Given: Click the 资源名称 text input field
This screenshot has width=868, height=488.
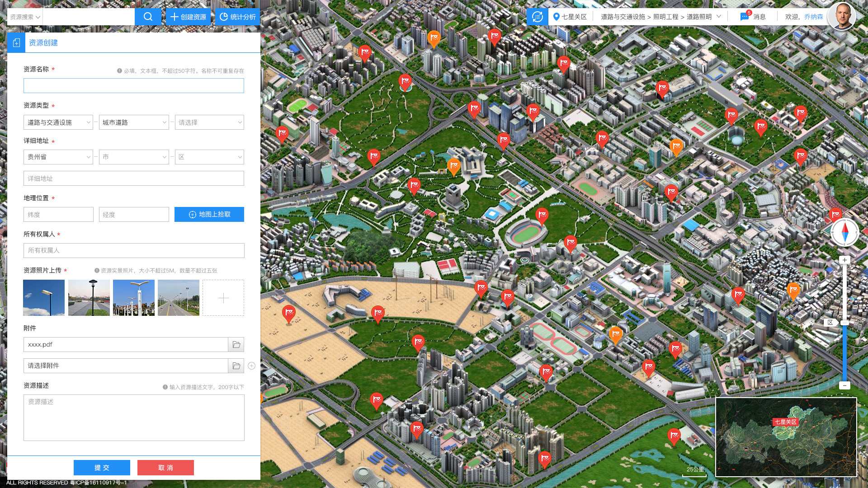Looking at the screenshot, I should (x=134, y=86).
